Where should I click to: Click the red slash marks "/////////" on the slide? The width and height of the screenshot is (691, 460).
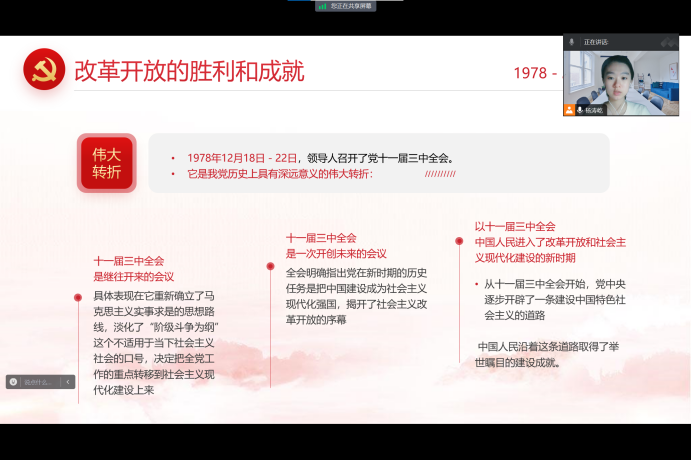click(439, 174)
